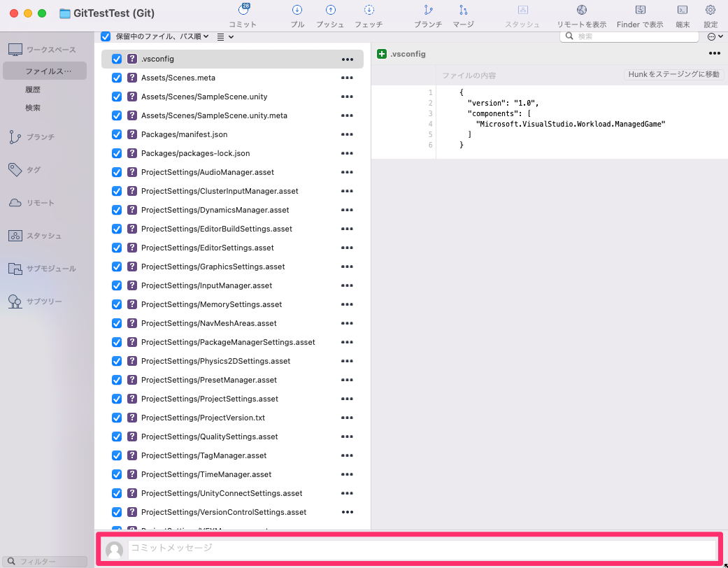The width and height of the screenshot is (728, 568).
Task: Select ProjectSettings/GraphicsSettings.asset row
Action: click(x=232, y=267)
